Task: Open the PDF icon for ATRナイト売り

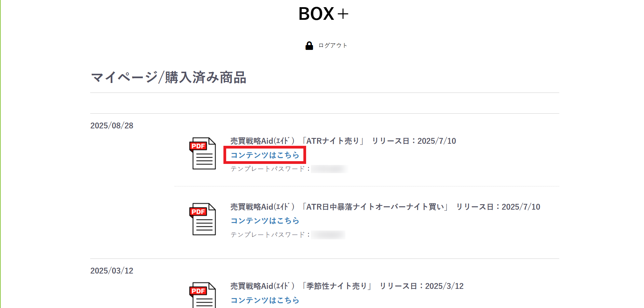Action: 203,153
